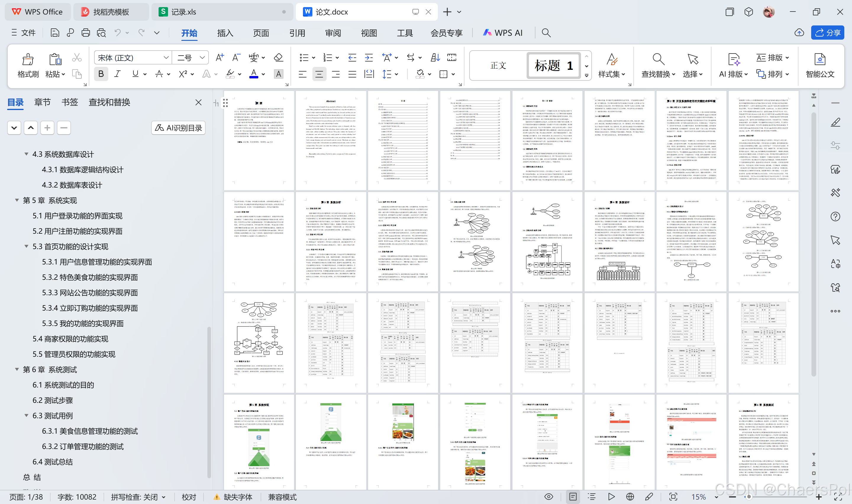Toggle center text alignment
The width and height of the screenshot is (852, 504).
click(319, 74)
